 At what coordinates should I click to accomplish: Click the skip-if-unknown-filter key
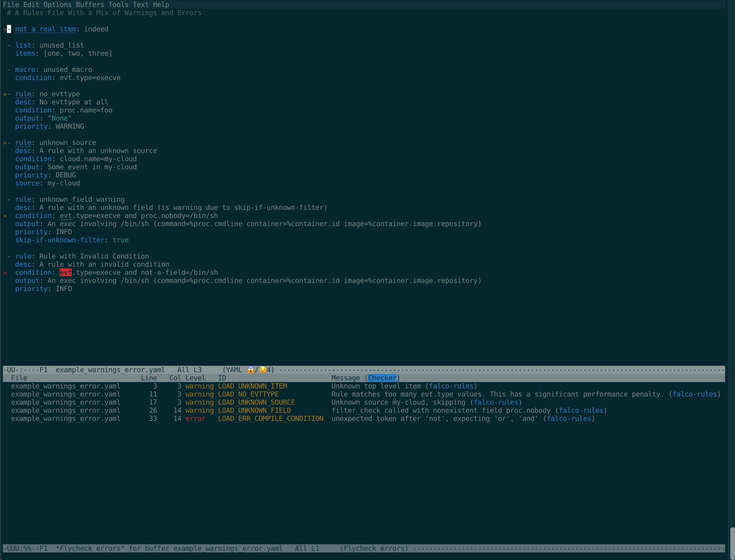[60, 240]
